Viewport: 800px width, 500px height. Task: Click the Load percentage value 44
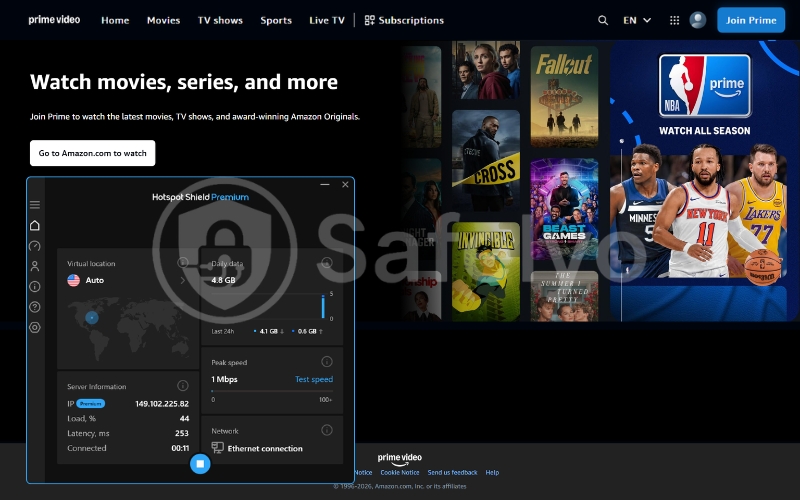(x=184, y=418)
